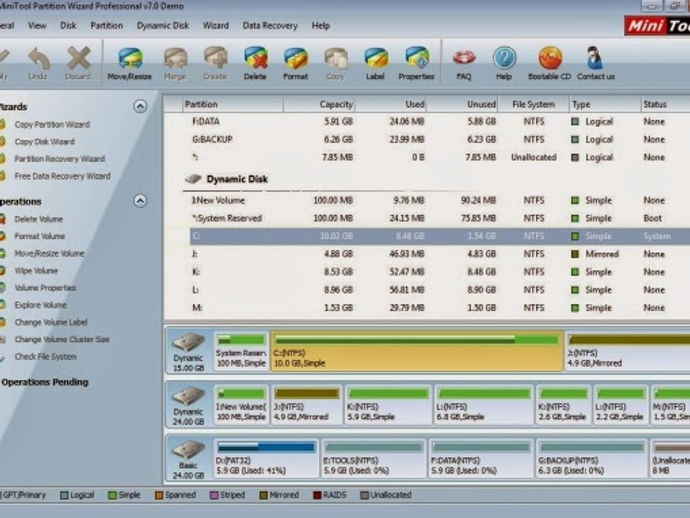Click Format Volume operation
The image size is (690, 518).
click(40, 236)
